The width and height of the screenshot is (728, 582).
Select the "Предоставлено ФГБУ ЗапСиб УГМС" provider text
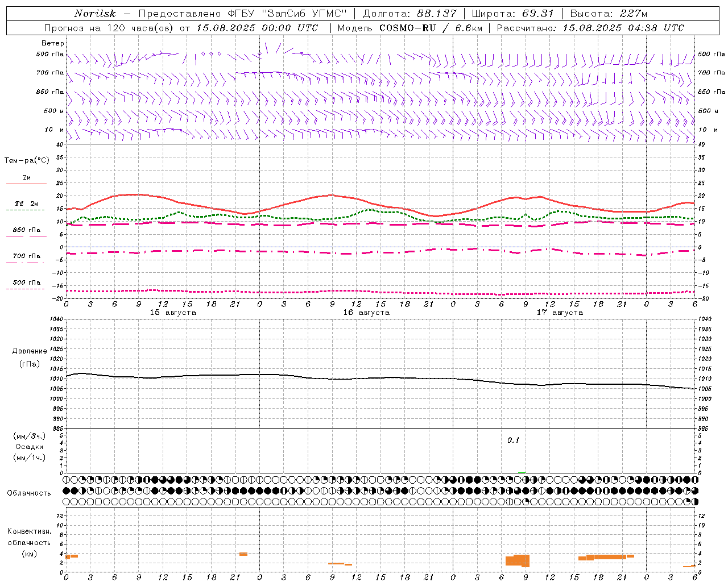click(243, 14)
